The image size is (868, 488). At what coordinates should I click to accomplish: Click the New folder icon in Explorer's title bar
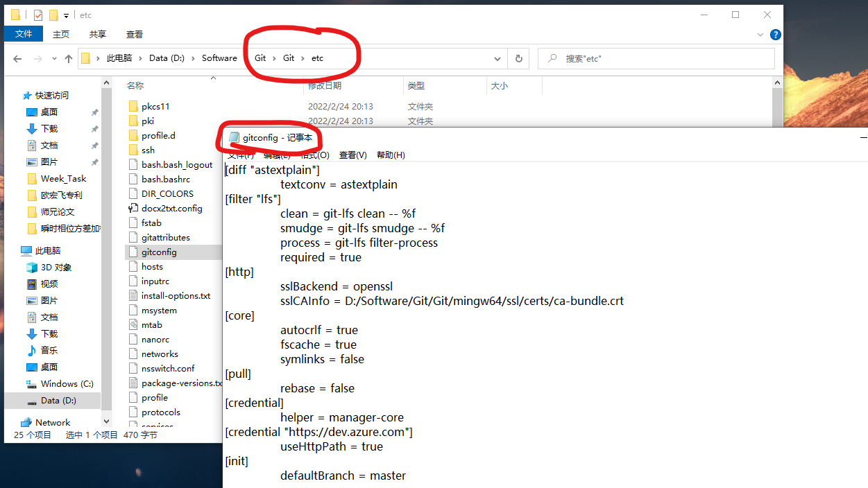[53, 15]
